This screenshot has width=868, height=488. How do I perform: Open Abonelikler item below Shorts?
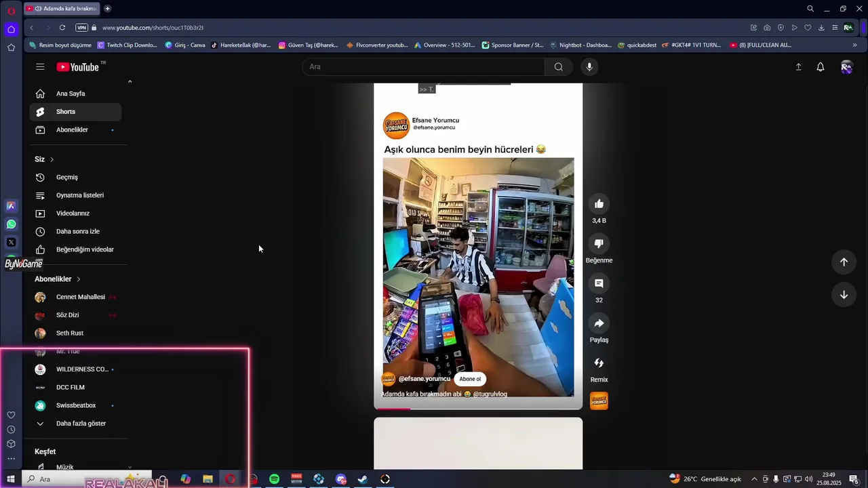tap(75, 129)
